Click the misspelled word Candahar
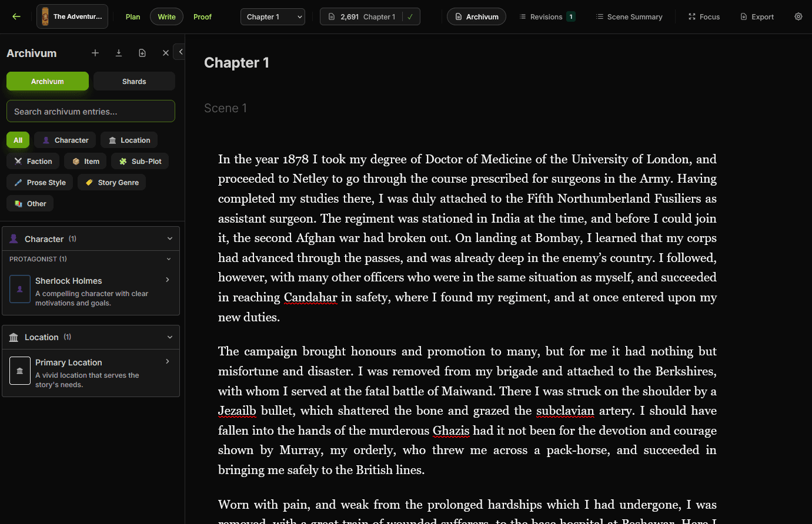The image size is (812, 524). (x=310, y=297)
